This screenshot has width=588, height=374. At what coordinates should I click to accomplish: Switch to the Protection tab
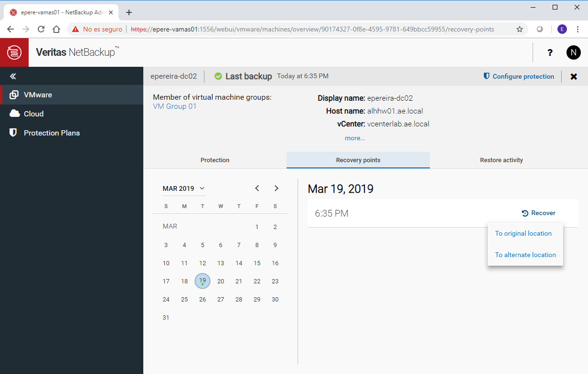pyautogui.click(x=215, y=160)
